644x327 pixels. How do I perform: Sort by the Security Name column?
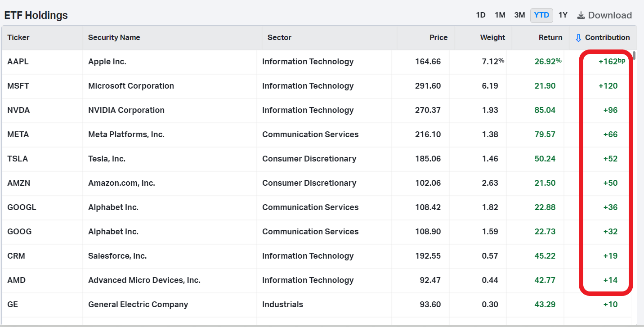[x=114, y=37]
